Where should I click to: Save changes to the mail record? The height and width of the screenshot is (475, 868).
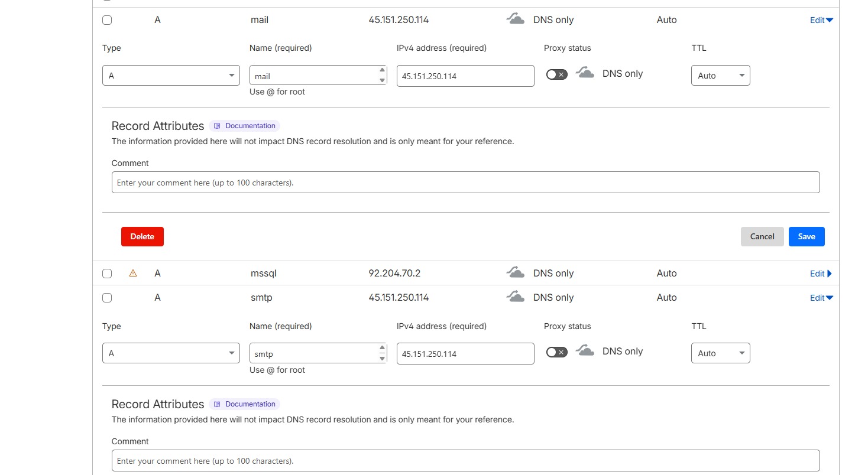(x=807, y=236)
